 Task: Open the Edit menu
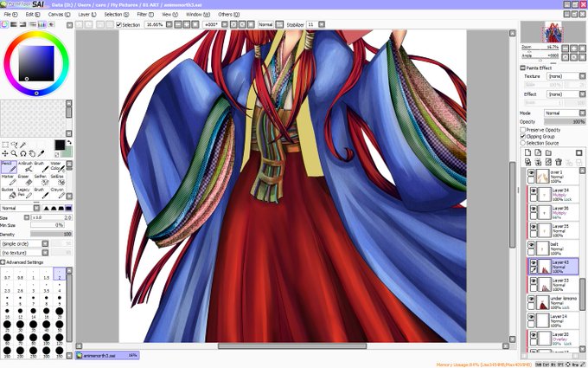[x=33, y=14]
